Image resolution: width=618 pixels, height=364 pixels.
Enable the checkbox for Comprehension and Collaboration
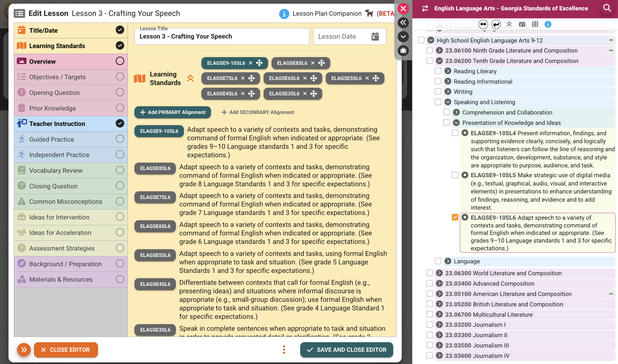coord(446,112)
